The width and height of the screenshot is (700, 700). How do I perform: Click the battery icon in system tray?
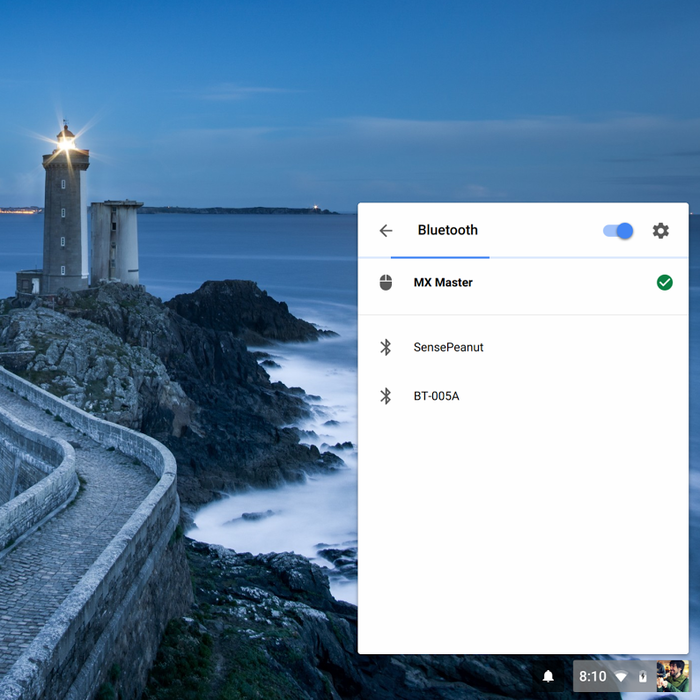[x=643, y=677]
